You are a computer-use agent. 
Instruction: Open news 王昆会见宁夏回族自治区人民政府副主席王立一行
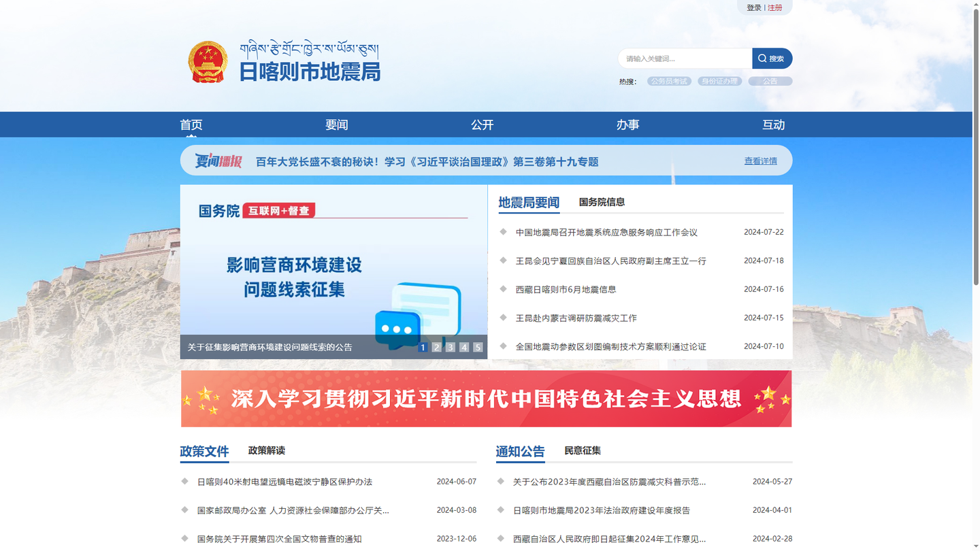pyautogui.click(x=611, y=261)
